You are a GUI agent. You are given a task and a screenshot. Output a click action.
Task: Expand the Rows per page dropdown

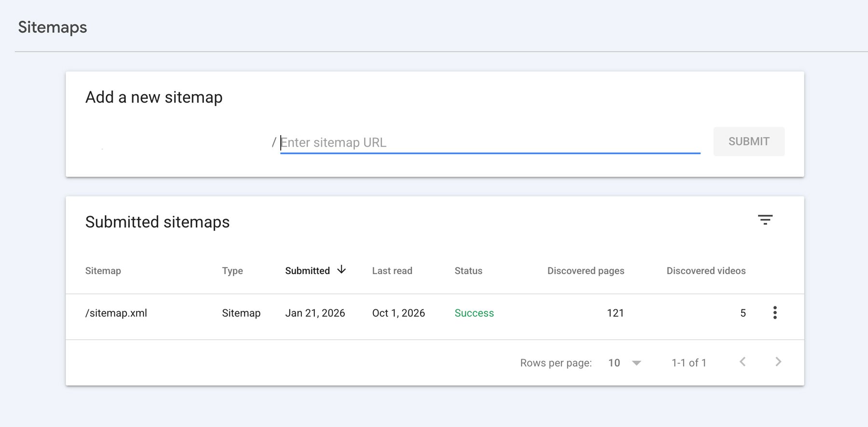[625, 363]
